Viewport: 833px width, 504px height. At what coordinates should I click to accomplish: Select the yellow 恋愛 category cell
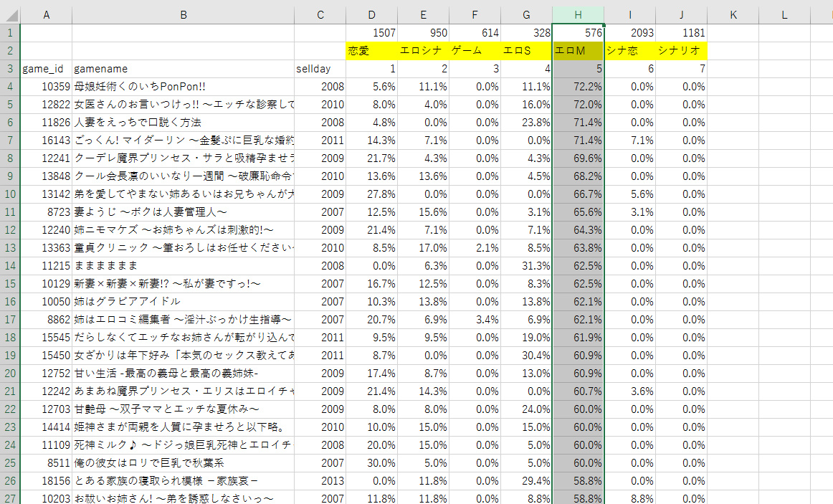(x=371, y=51)
